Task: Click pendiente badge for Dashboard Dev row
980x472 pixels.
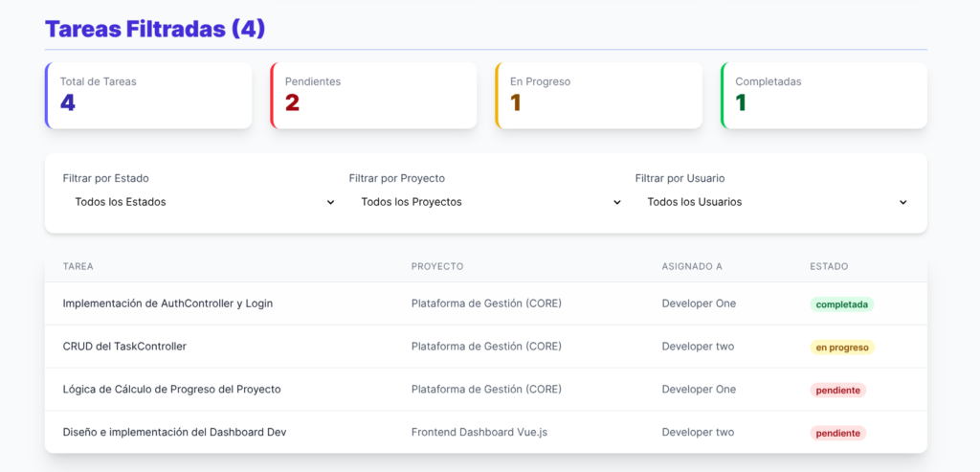Action: (837, 434)
